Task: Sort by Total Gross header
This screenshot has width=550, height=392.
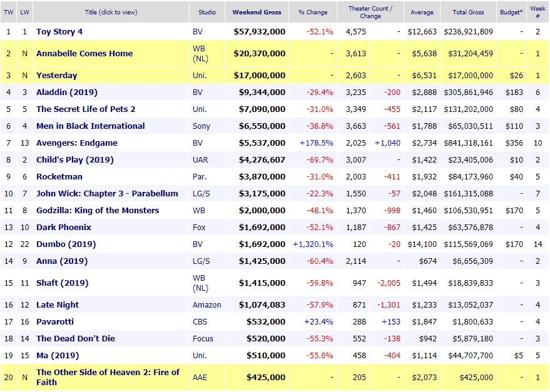Action: coord(468,13)
